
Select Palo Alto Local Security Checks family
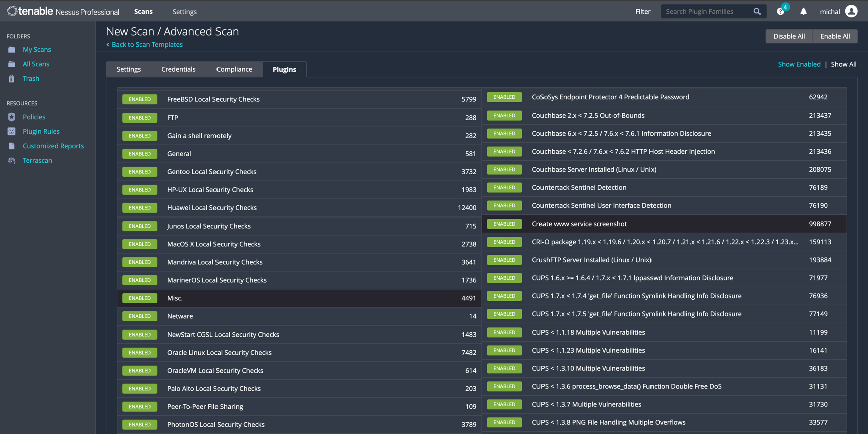[x=299, y=389]
